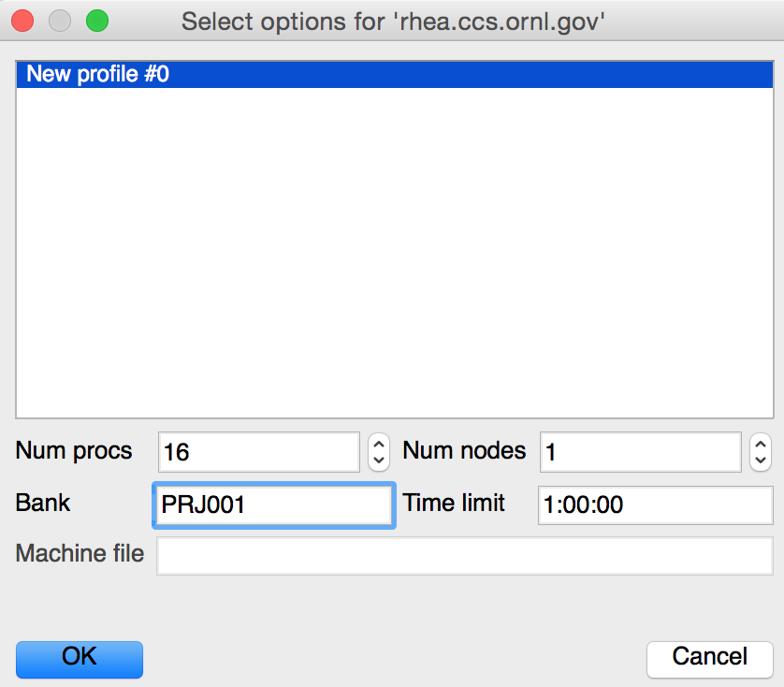Increase Num procs with the up arrow
This screenshot has height=687, width=784.
coord(378,443)
